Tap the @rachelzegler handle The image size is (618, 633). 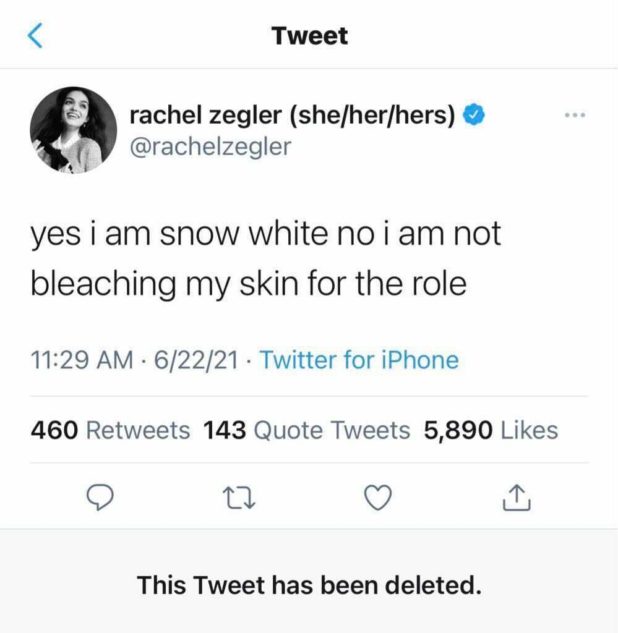click(211, 147)
